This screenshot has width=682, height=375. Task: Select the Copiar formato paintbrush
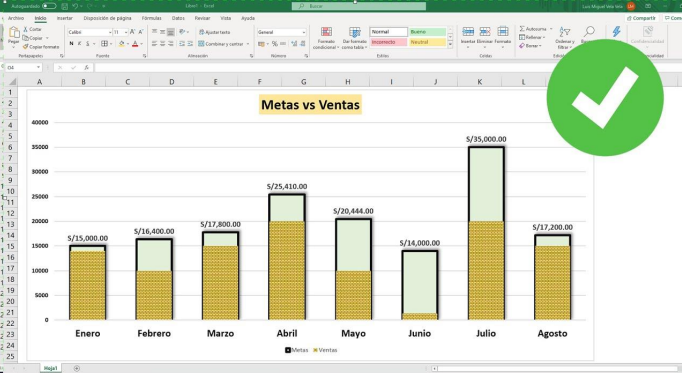click(41, 47)
